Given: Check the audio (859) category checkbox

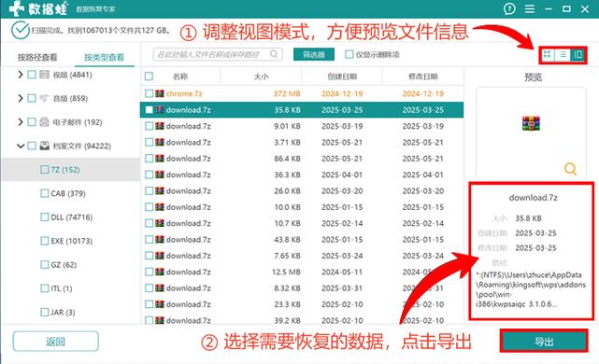Looking at the screenshot, I should pos(32,98).
